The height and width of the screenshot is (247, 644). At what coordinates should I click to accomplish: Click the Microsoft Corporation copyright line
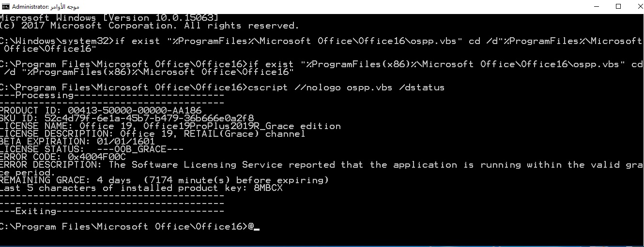tap(150, 26)
